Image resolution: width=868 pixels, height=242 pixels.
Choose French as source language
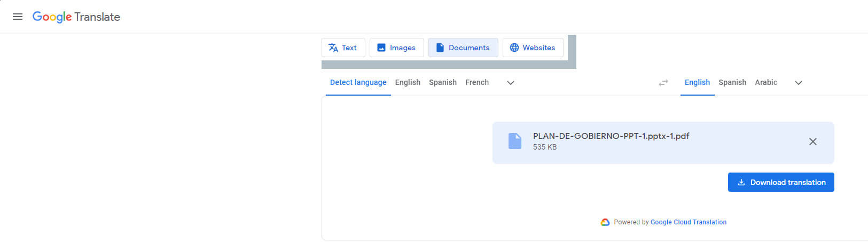(477, 82)
